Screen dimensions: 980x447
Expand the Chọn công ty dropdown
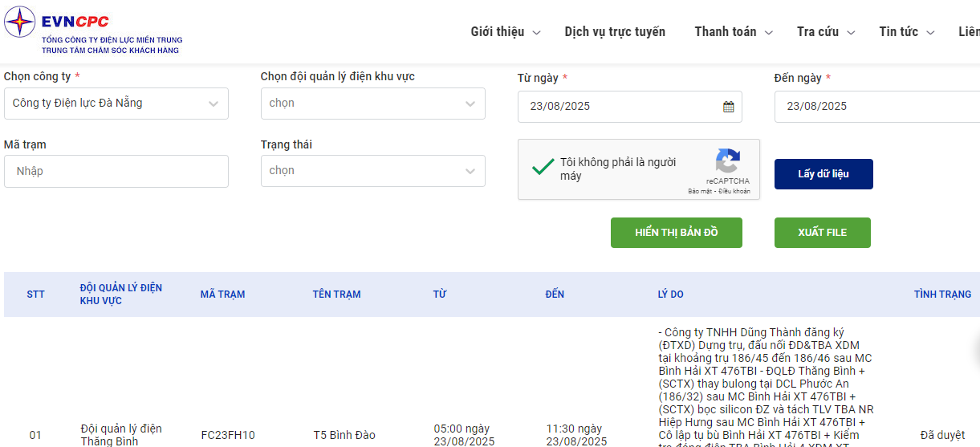[x=116, y=104]
